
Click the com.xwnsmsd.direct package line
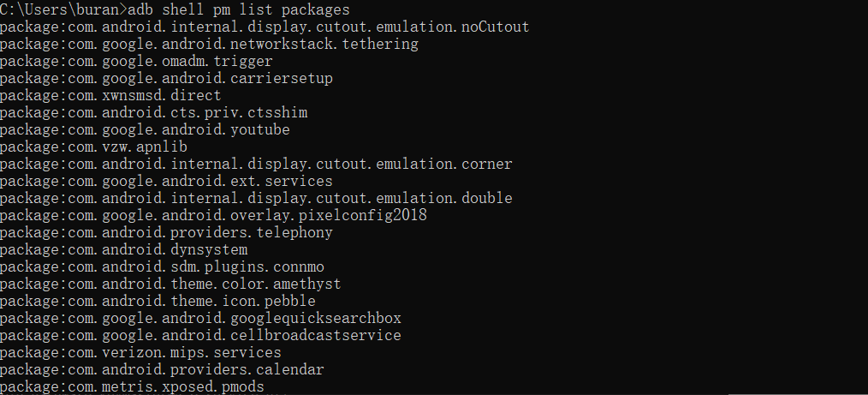click(110, 96)
